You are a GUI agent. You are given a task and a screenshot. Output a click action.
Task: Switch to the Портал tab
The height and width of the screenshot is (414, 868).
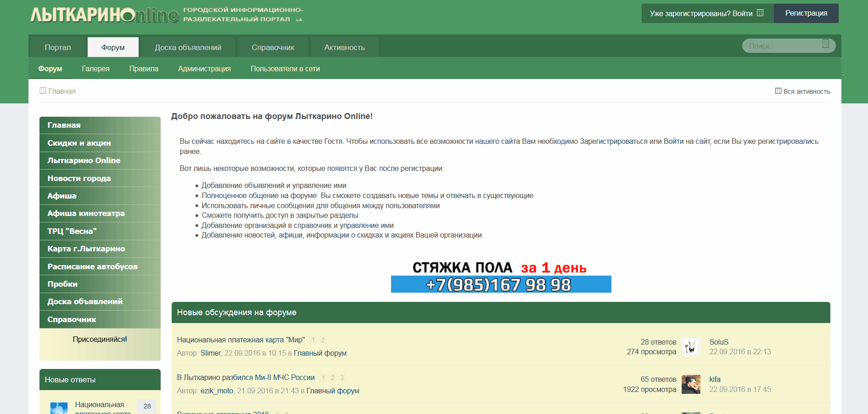58,47
